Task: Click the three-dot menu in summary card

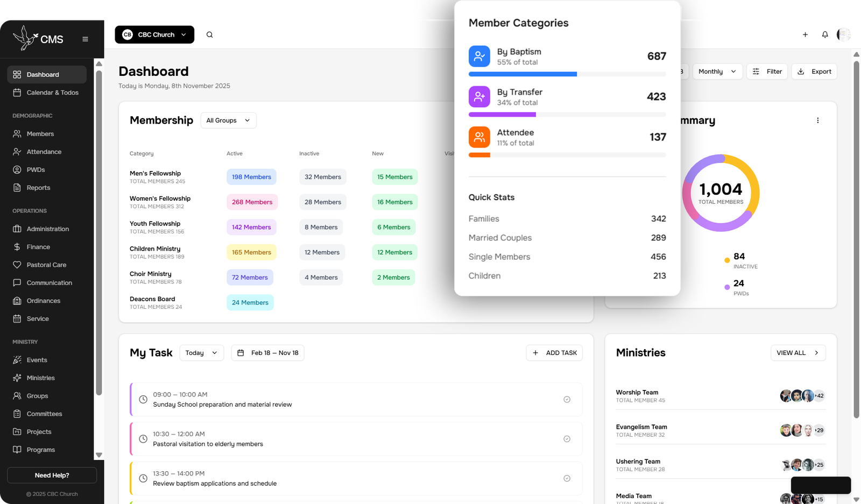Action: 817,120
